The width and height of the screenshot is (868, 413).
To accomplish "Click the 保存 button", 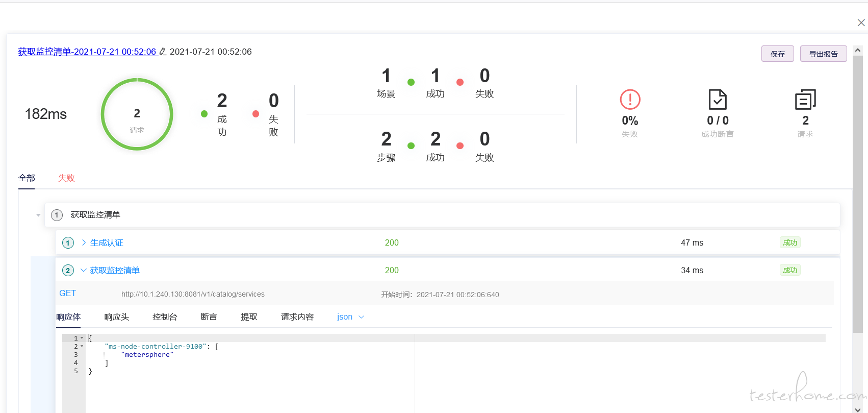I will click(778, 54).
